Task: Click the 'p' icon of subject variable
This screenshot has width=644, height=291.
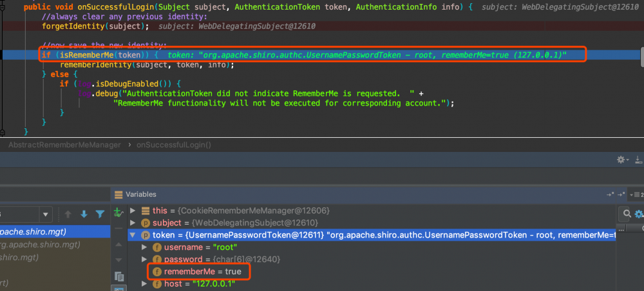Action: (x=146, y=223)
